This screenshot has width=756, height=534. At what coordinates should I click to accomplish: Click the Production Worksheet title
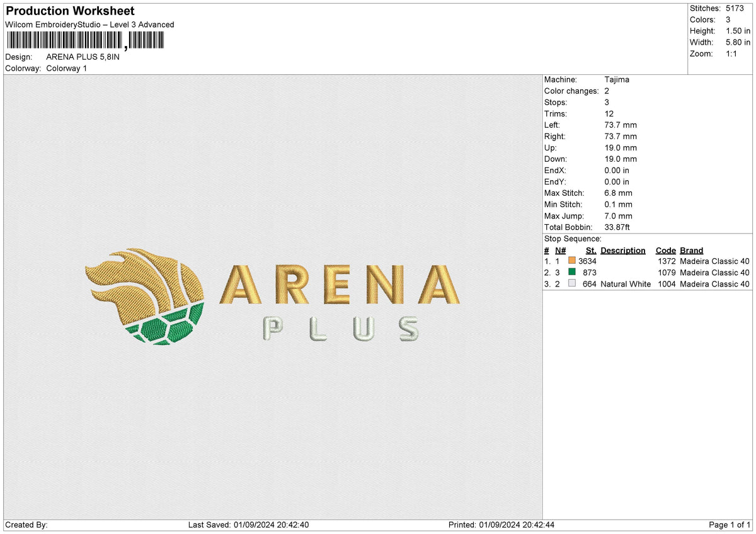click(x=70, y=11)
